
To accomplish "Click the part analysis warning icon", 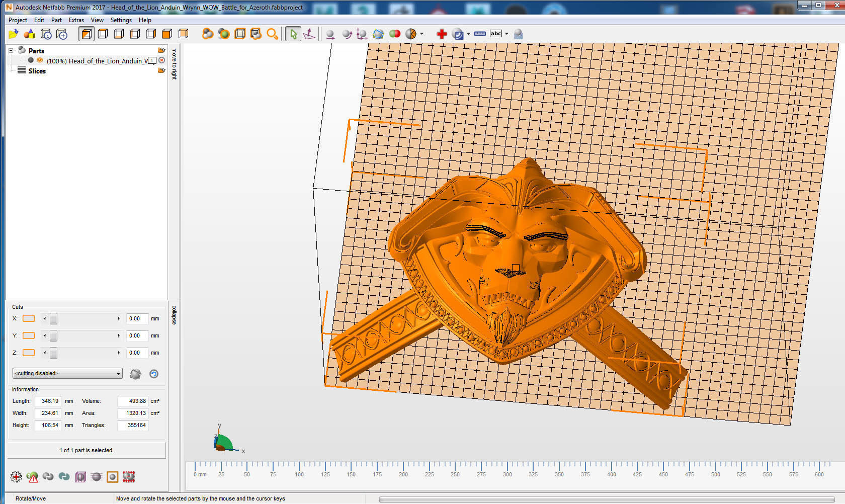I will pyautogui.click(x=32, y=476).
